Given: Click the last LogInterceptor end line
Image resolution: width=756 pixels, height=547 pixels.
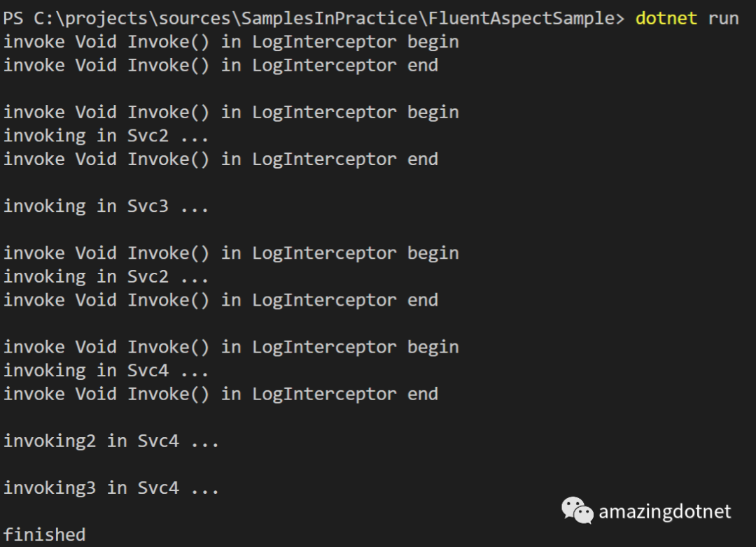Looking at the screenshot, I should click(x=220, y=395).
